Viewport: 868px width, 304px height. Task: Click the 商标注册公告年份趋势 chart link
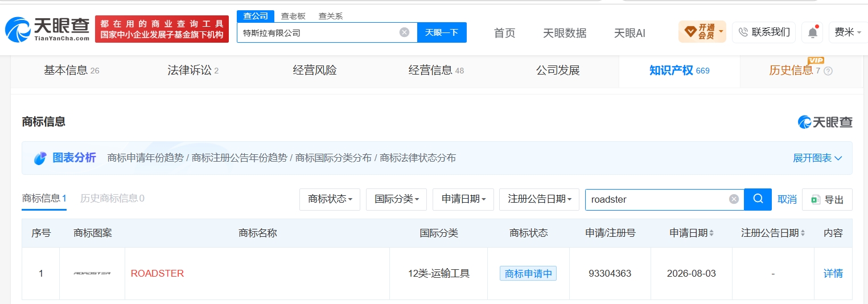coord(240,158)
